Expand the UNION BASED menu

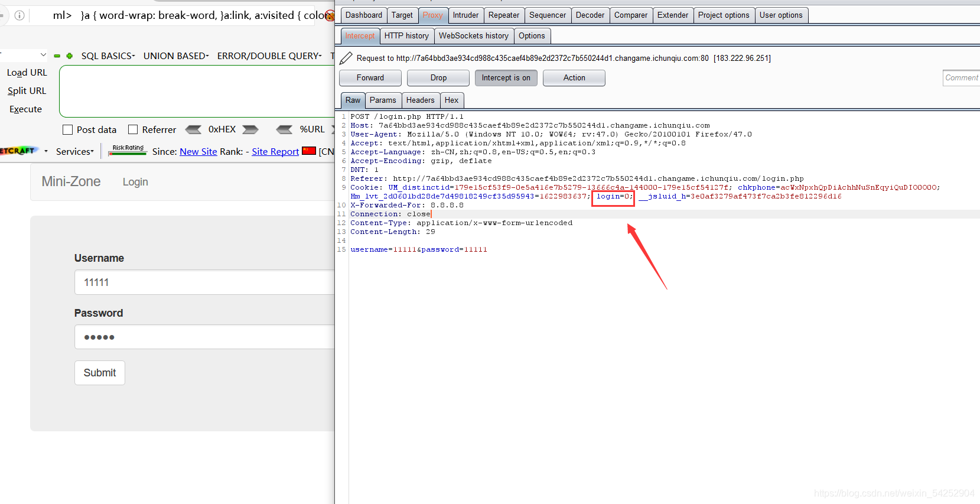point(176,56)
